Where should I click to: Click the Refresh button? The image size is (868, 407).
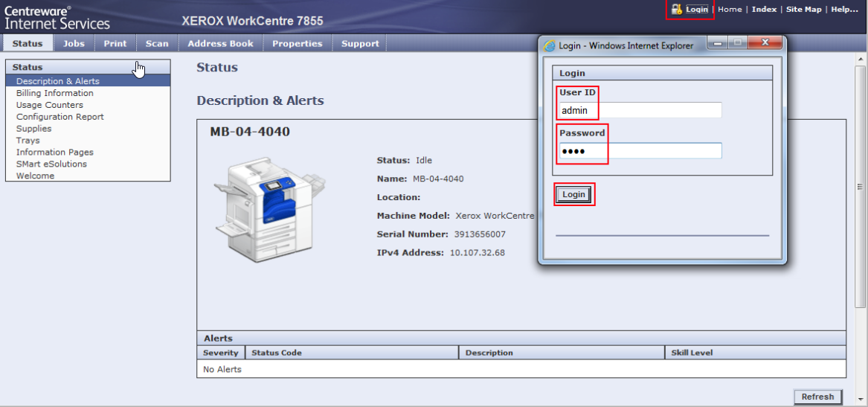tap(817, 397)
